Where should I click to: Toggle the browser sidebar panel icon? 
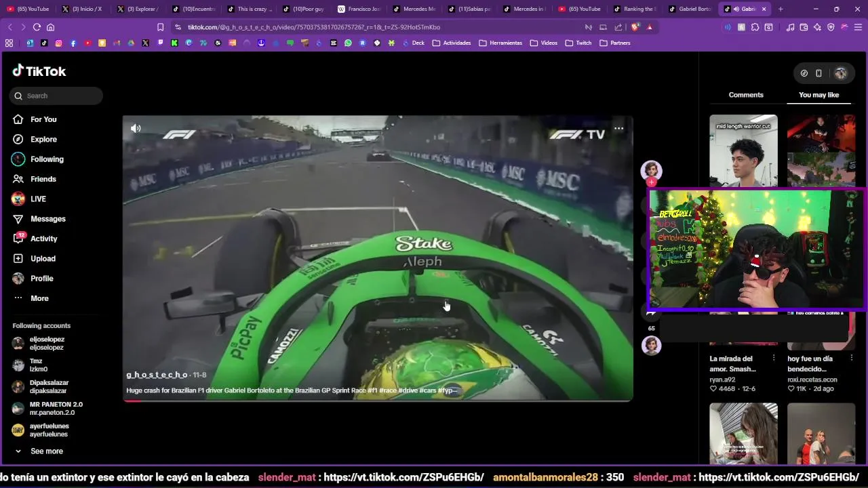coord(768,27)
